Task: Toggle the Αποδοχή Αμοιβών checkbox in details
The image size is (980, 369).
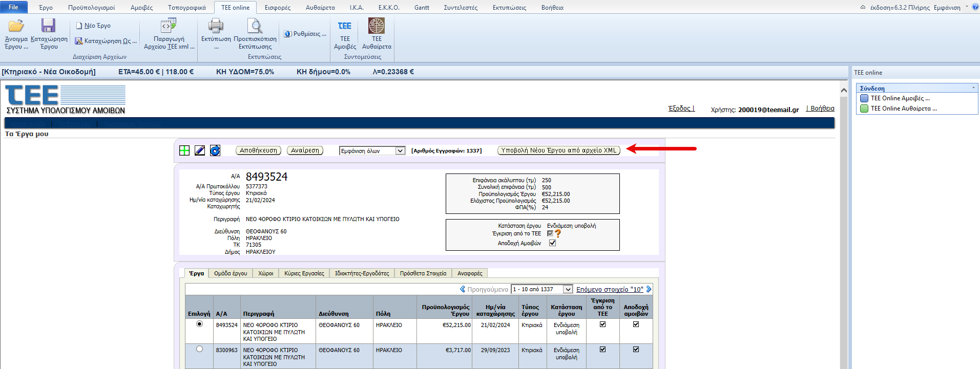Action: click(552, 243)
